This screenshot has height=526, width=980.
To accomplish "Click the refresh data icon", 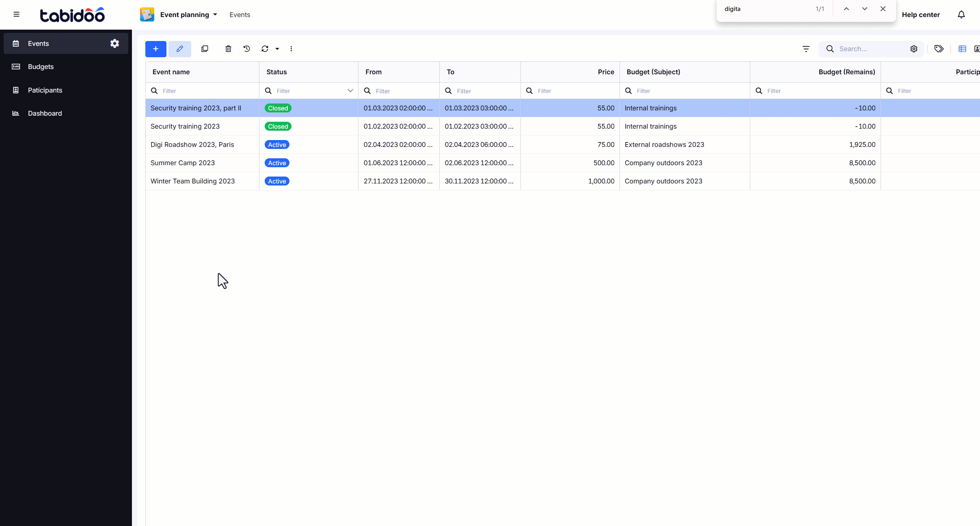I will (265, 49).
